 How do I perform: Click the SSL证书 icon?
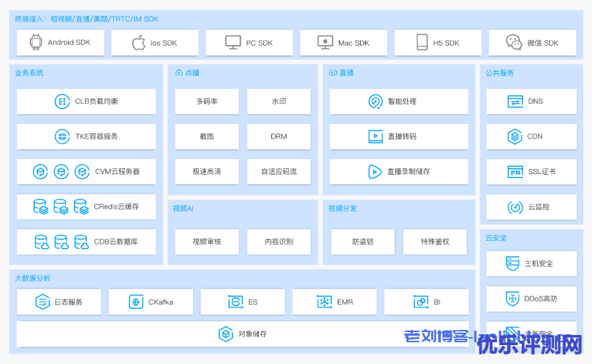pyautogui.click(x=515, y=172)
